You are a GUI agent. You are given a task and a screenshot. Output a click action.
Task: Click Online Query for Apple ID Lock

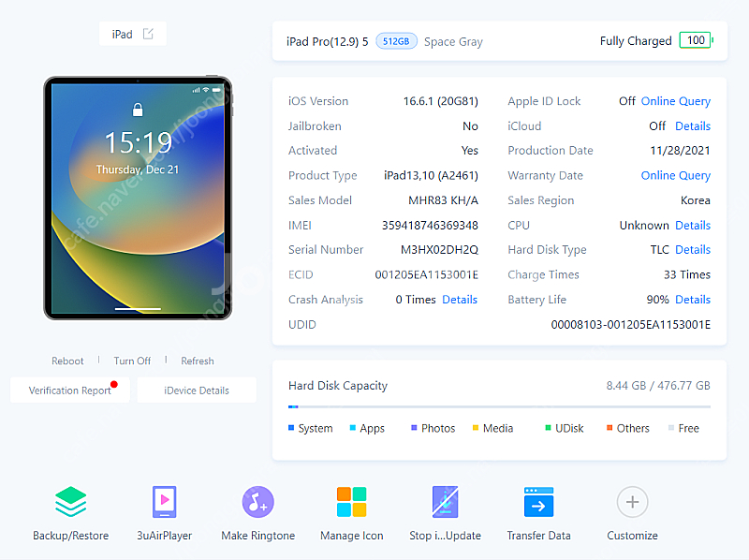[x=675, y=101]
